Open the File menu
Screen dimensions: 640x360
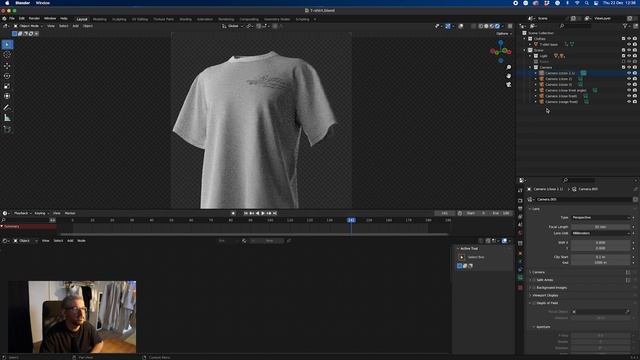(x=12, y=18)
